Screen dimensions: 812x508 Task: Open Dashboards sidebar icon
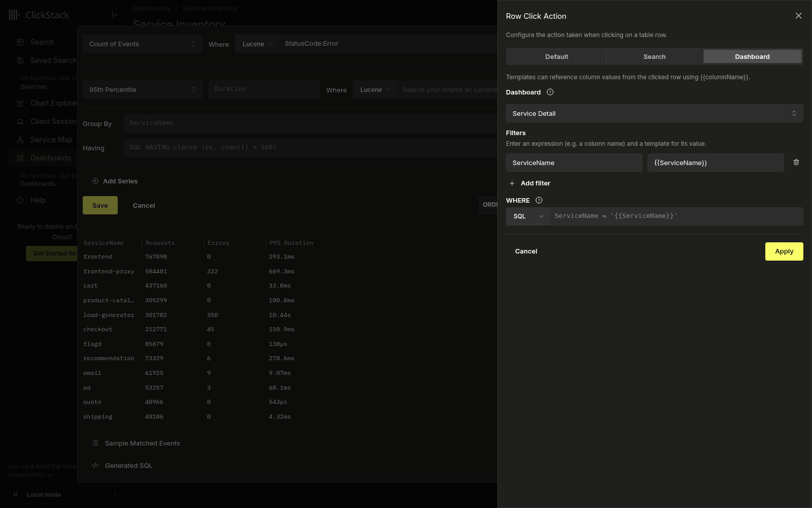pos(20,158)
